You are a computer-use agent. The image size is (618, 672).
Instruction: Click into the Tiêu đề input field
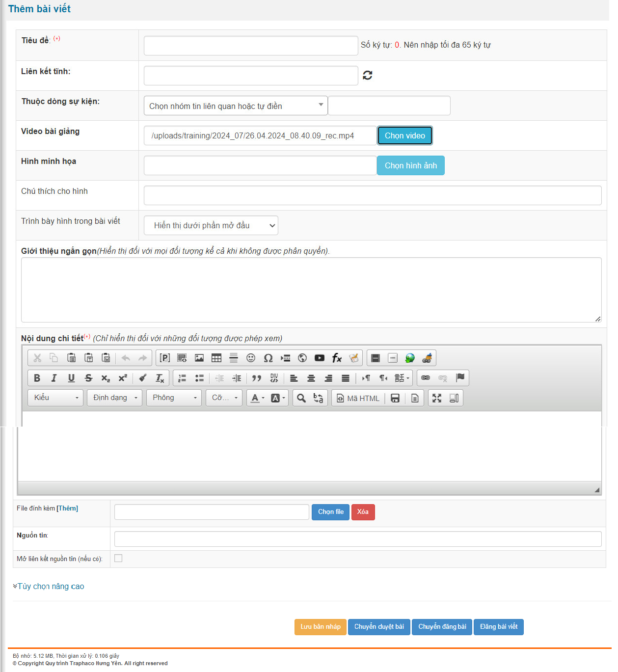pyautogui.click(x=250, y=46)
